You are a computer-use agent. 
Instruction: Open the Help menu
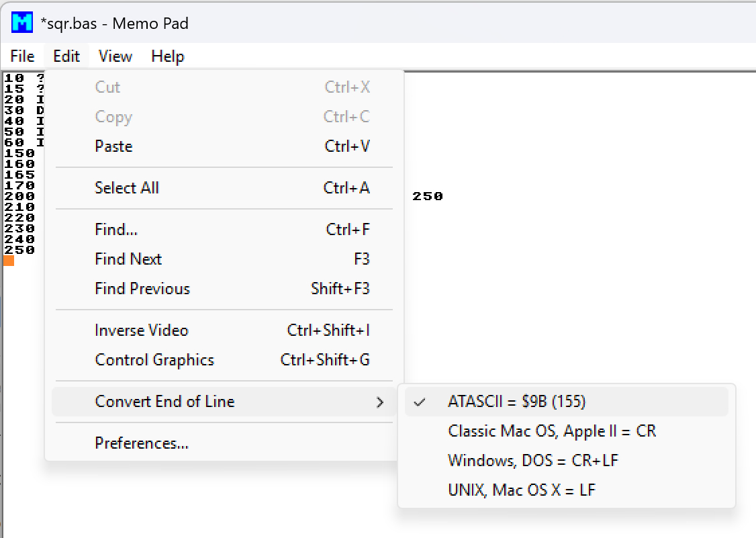[168, 56]
